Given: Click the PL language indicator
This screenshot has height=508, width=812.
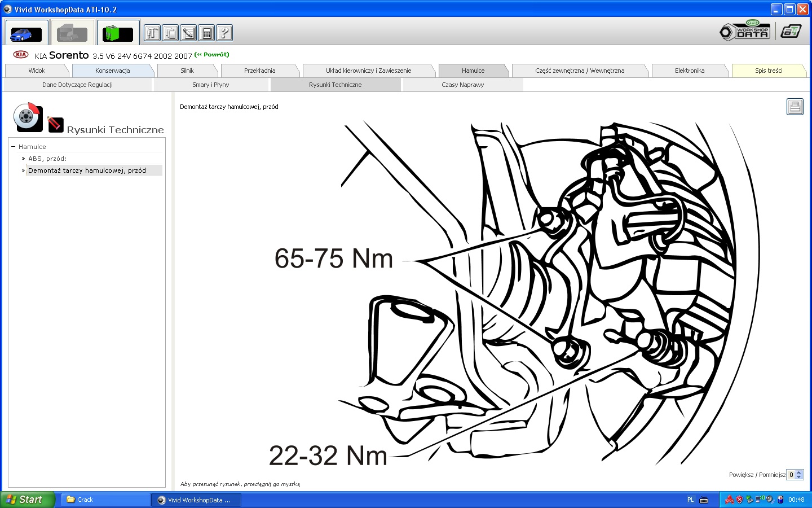Looking at the screenshot, I should coord(691,500).
